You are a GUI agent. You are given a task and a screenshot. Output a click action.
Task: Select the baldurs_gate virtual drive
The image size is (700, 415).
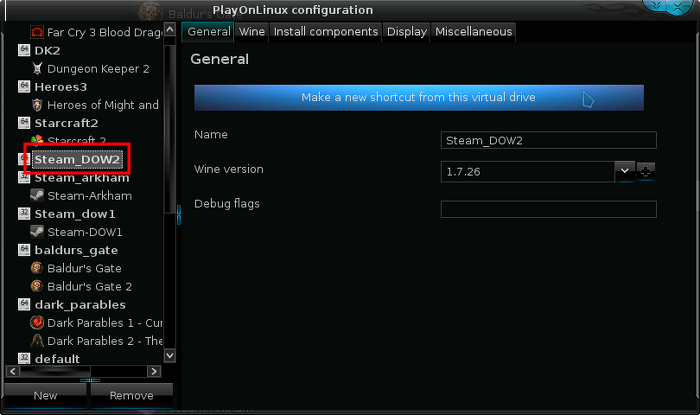point(76,250)
